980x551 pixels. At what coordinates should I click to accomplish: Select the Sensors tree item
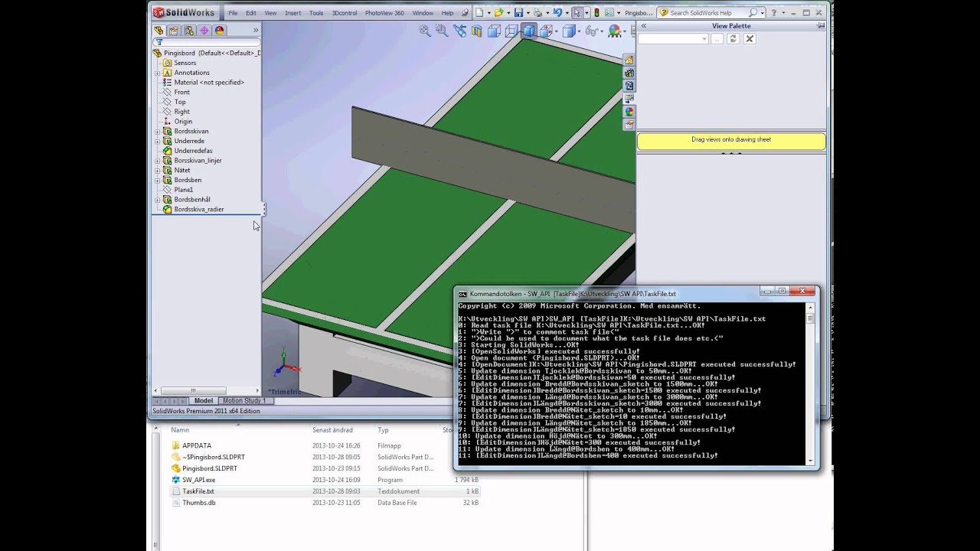[x=185, y=63]
